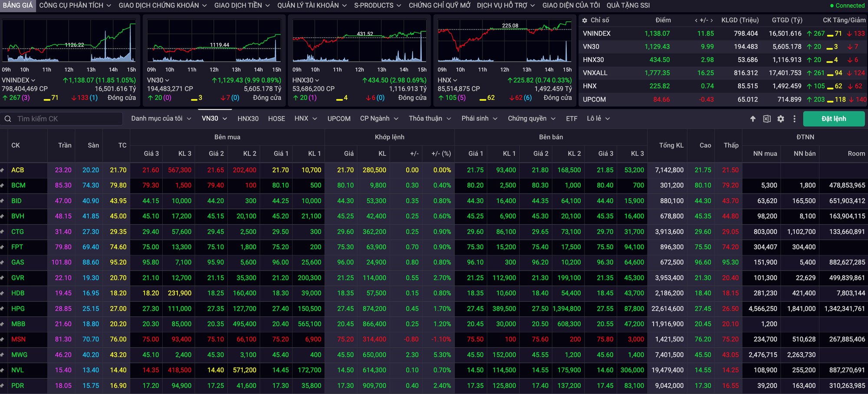The height and width of the screenshot is (394, 868).
Task: Click right chevron beside +/- index column
Action: [x=712, y=20]
